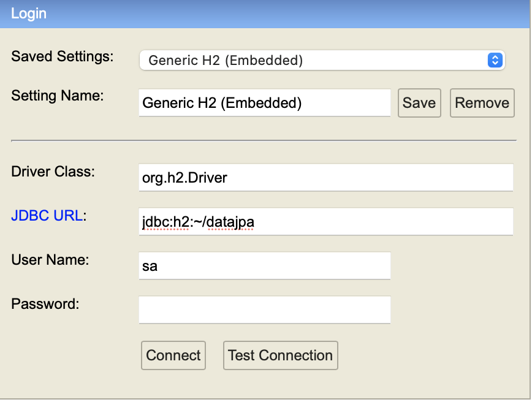Click the "User Name:" label
Image resolution: width=532 pixels, height=402 pixels.
pyautogui.click(x=50, y=259)
